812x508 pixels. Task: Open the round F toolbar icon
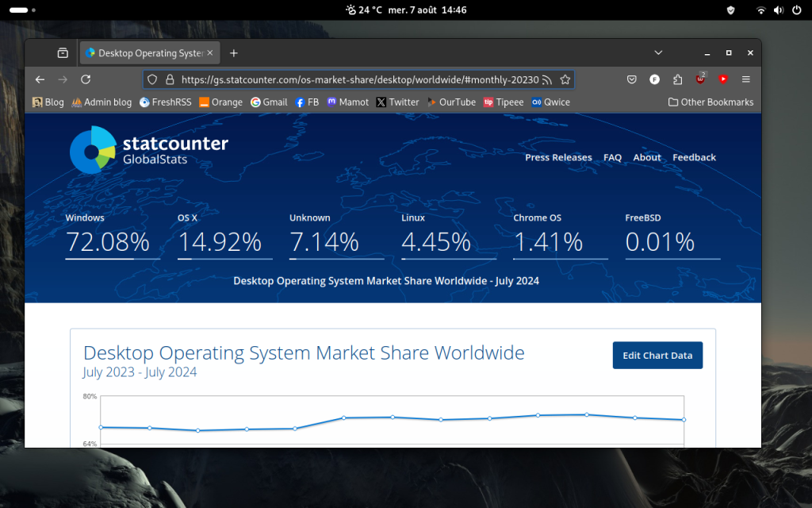coord(654,79)
